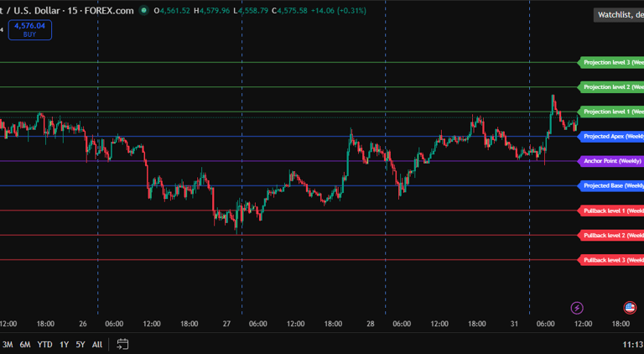Open the go-to-date calendar icon
This screenshot has width=644, height=354.
coord(122,344)
